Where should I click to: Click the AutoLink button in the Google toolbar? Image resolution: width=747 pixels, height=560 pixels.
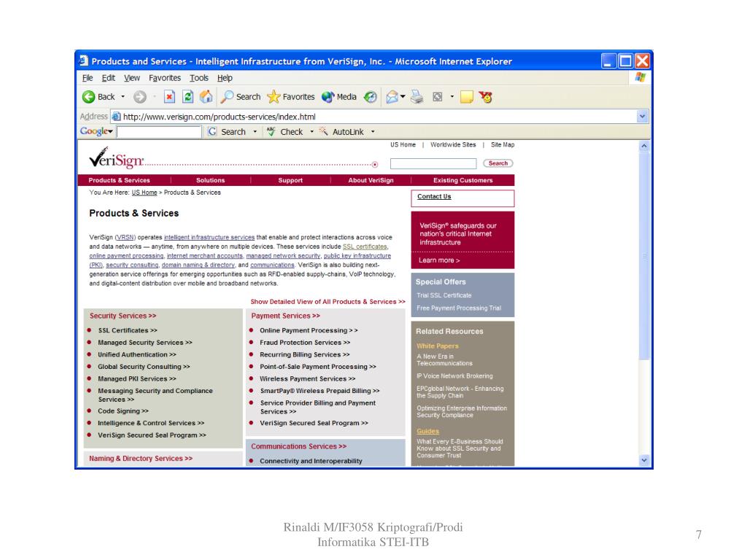coord(341,132)
